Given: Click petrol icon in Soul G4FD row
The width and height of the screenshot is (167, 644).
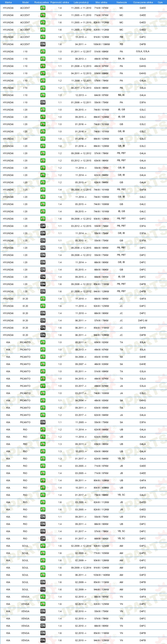Looking at the screenshot, I should 43,575.
